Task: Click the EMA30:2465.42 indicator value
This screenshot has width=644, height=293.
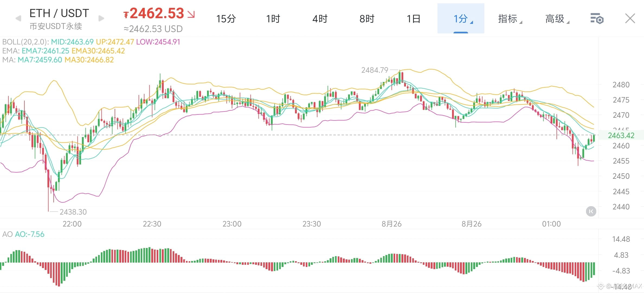Action: point(98,51)
